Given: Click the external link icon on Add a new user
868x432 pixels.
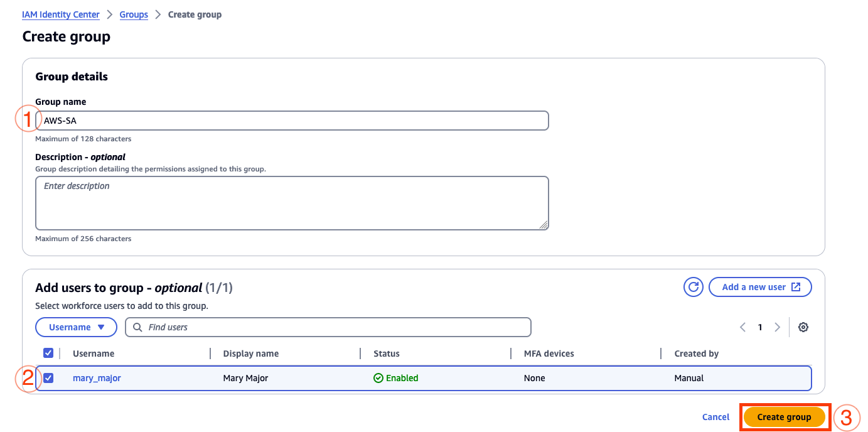Looking at the screenshot, I should 796,287.
